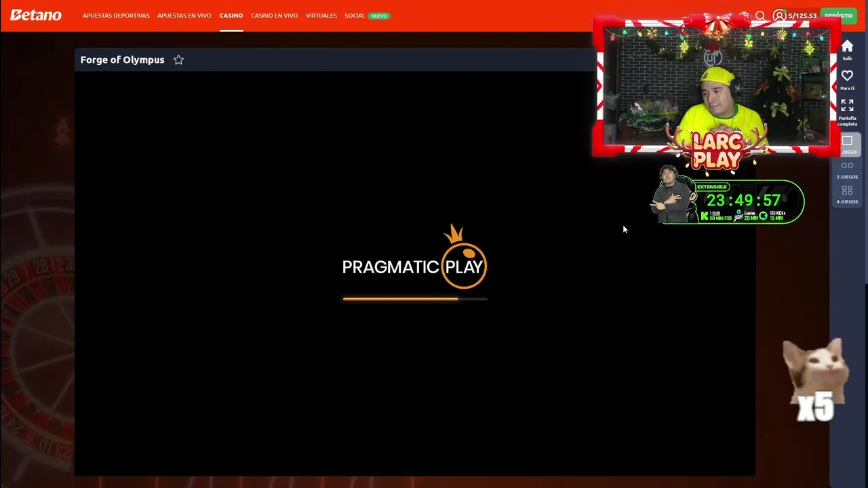Click the search magnifier icon

pyautogui.click(x=760, y=16)
